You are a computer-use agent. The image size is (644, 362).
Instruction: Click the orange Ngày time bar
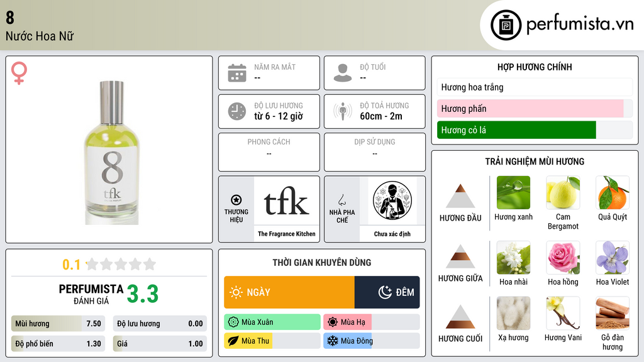[289, 292]
